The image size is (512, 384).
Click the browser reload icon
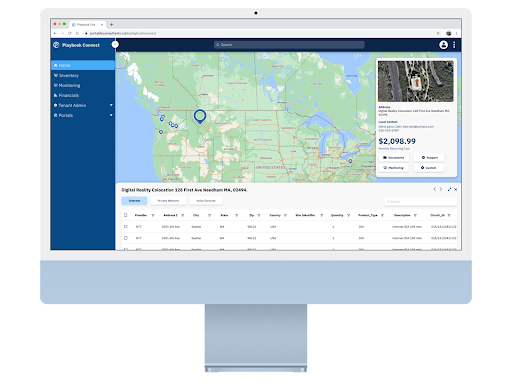pyautogui.click(x=70, y=33)
